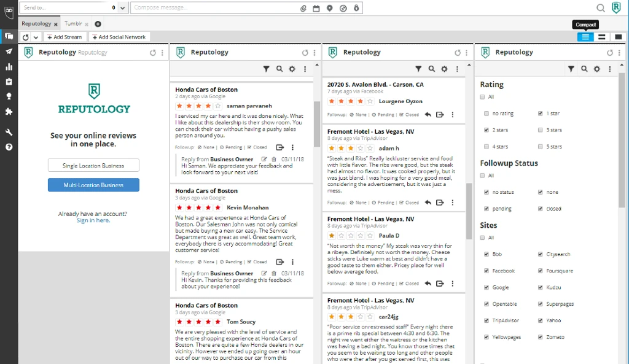Search within the Honda Cars stream
629x364 pixels.
pos(279,69)
